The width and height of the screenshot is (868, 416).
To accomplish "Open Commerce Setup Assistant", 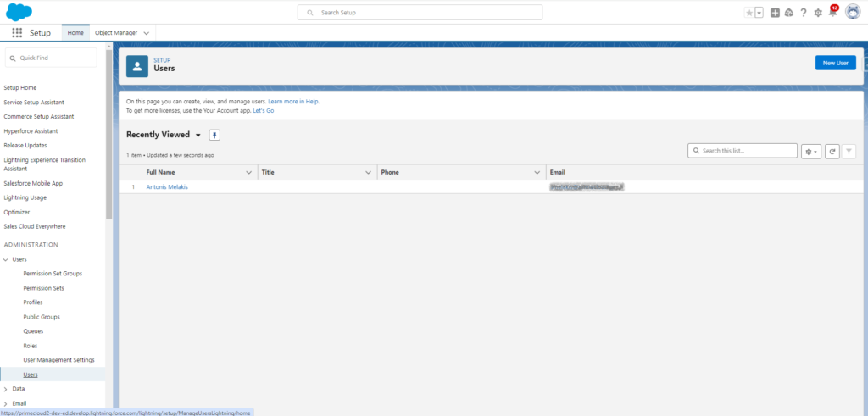I will [x=39, y=117].
